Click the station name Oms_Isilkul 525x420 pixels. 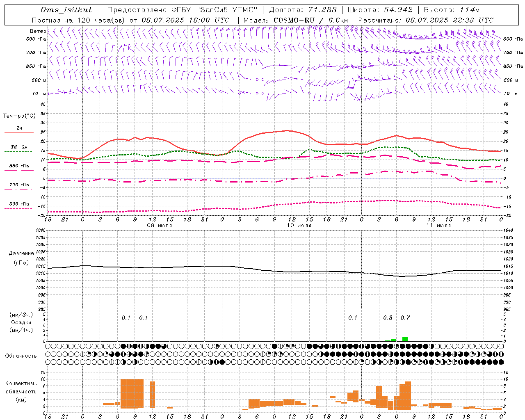coord(66,10)
